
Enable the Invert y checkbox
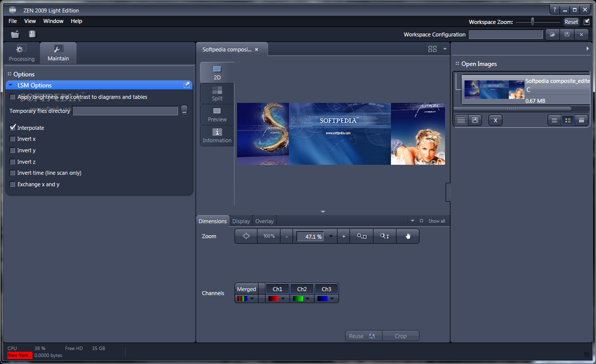click(x=12, y=150)
